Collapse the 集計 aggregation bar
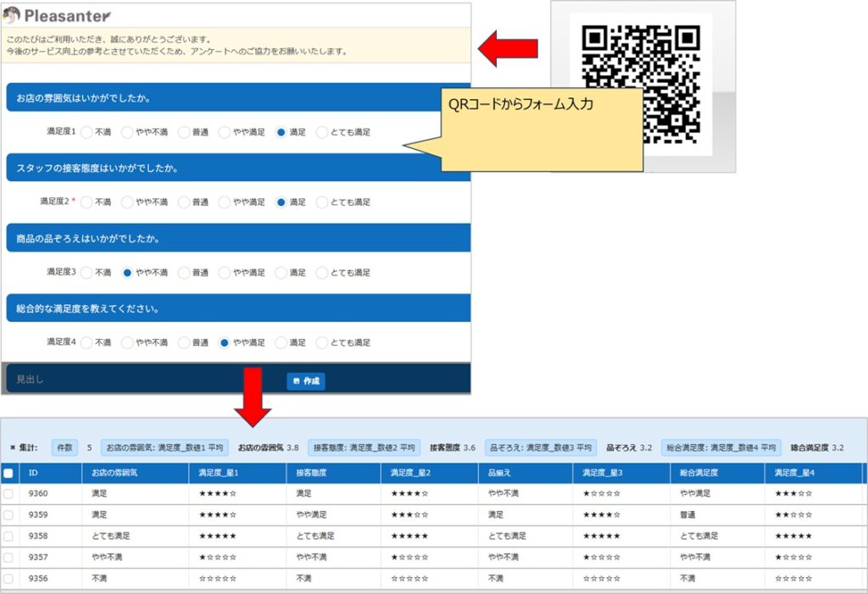868x594 pixels. click(x=13, y=447)
